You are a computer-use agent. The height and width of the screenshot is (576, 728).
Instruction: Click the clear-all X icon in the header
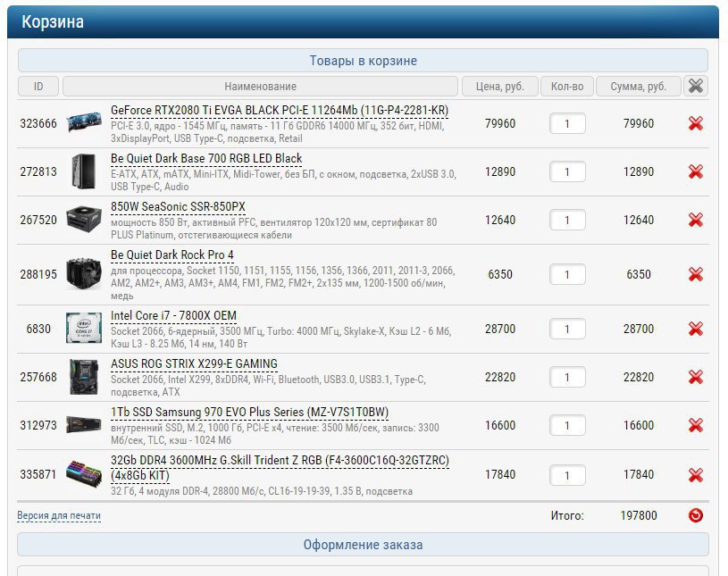pyautogui.click(x=696, y=86)
